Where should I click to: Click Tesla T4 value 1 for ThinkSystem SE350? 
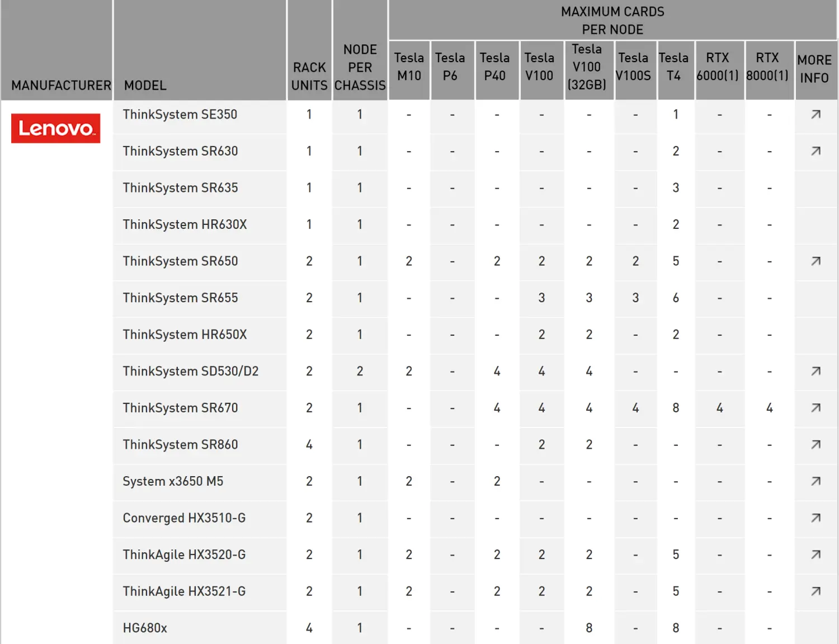point(676,115)
